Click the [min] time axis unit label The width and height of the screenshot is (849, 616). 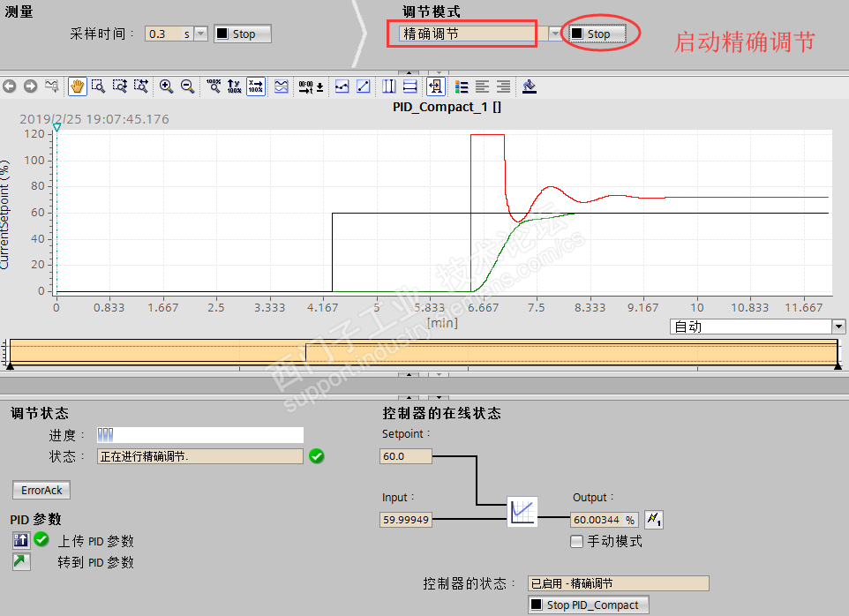click(442, 323)
